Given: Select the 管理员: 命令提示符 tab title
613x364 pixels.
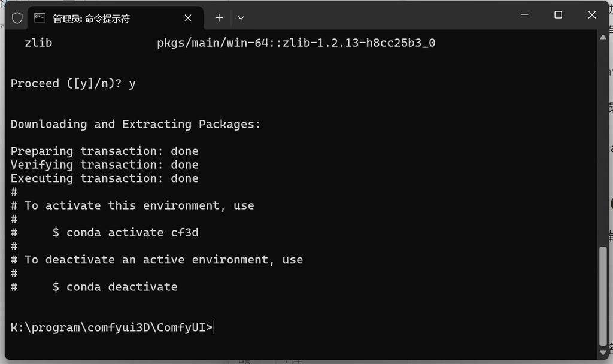Looking at the screenshot, I should pos(91,18).
